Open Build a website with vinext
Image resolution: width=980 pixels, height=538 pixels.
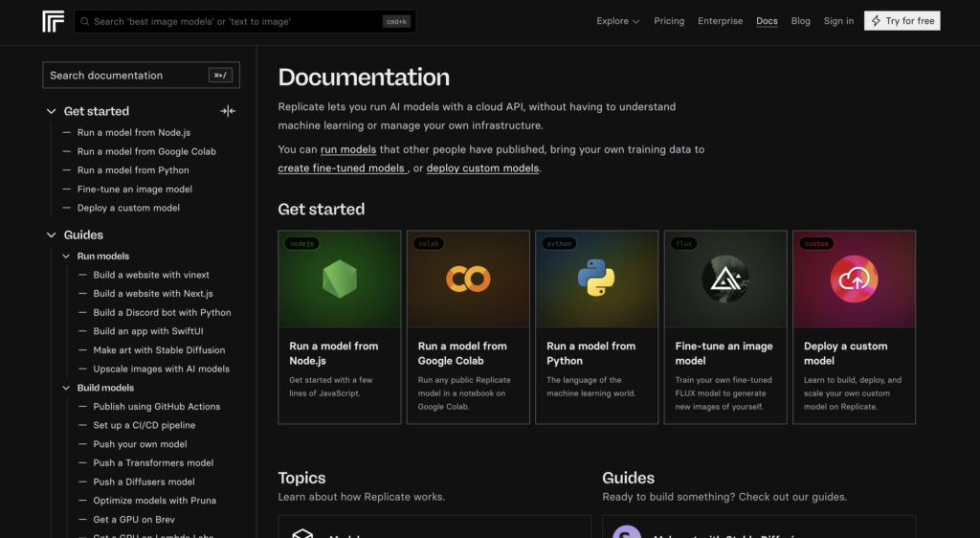pyautogui.click(x=151, y=275)
